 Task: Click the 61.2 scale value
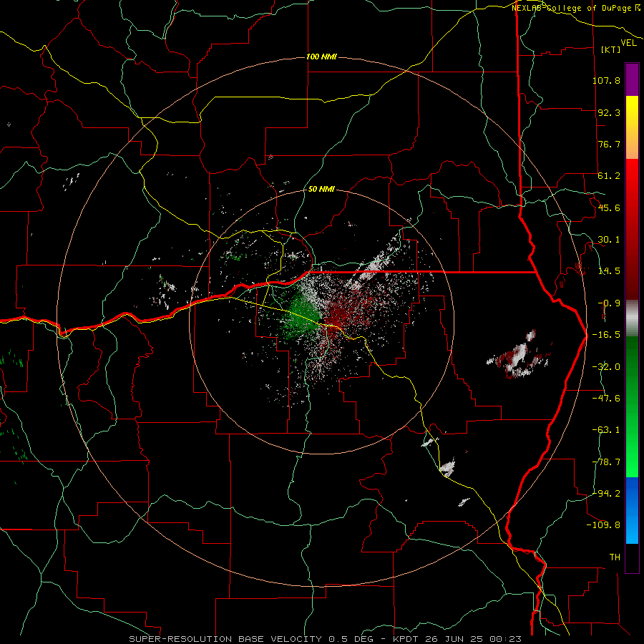coord(609,176)
